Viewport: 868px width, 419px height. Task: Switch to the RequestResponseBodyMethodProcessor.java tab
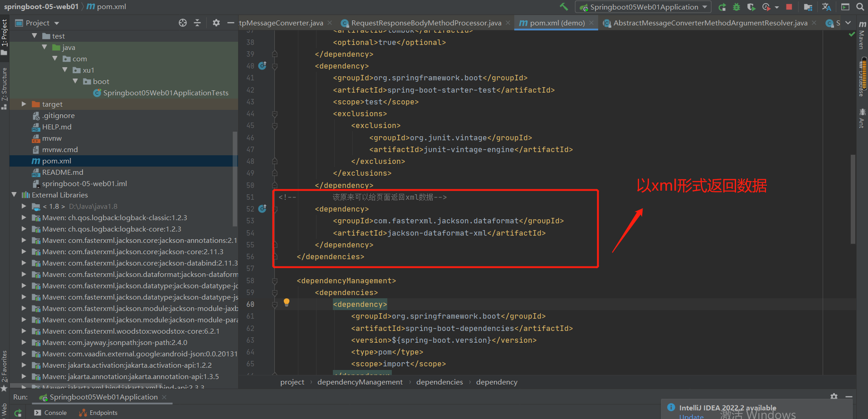tap(426, 23)
